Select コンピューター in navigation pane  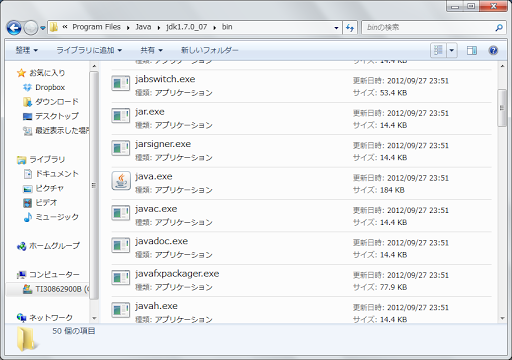48,275
